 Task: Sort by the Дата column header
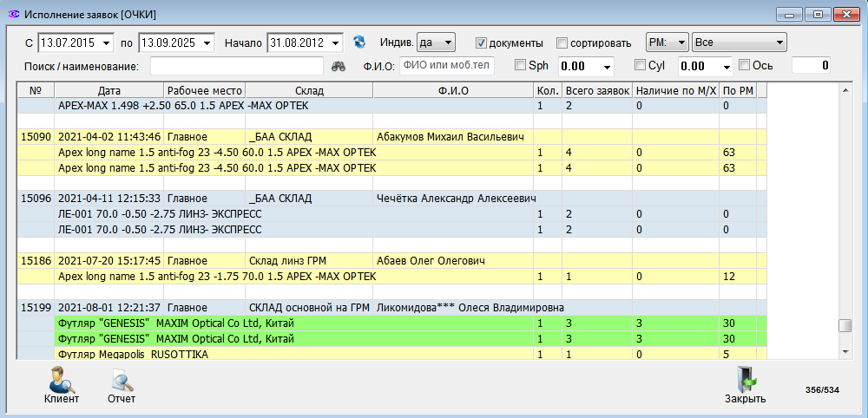(x=109, y=90)
